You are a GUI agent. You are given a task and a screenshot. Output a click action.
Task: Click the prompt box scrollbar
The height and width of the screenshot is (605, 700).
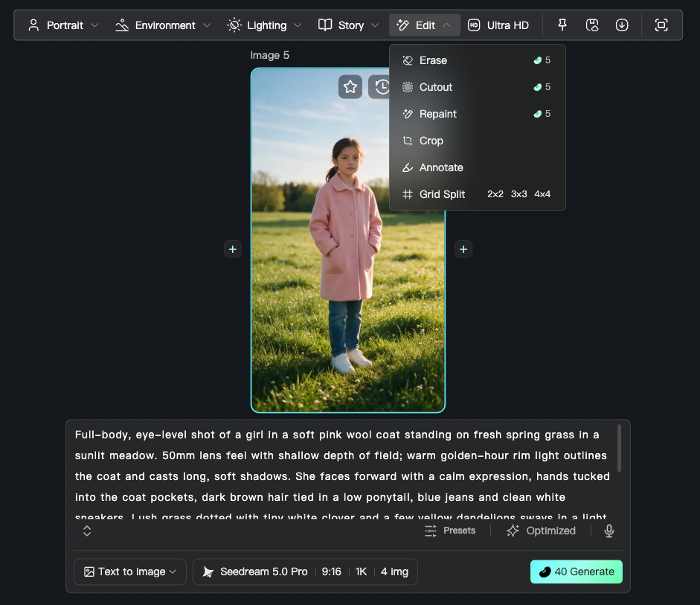click(x=619, y=448)
